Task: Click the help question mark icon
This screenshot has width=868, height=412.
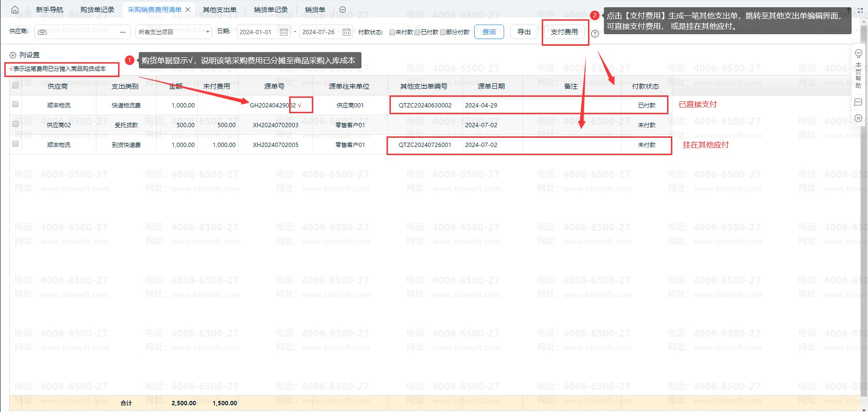Action: (595, 34)
